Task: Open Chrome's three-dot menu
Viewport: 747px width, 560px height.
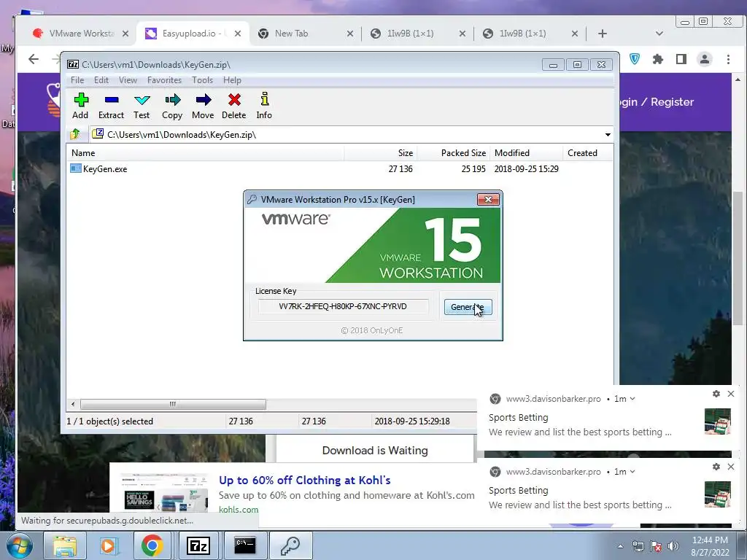Action: pyautogui.click(x=728, y=59)
